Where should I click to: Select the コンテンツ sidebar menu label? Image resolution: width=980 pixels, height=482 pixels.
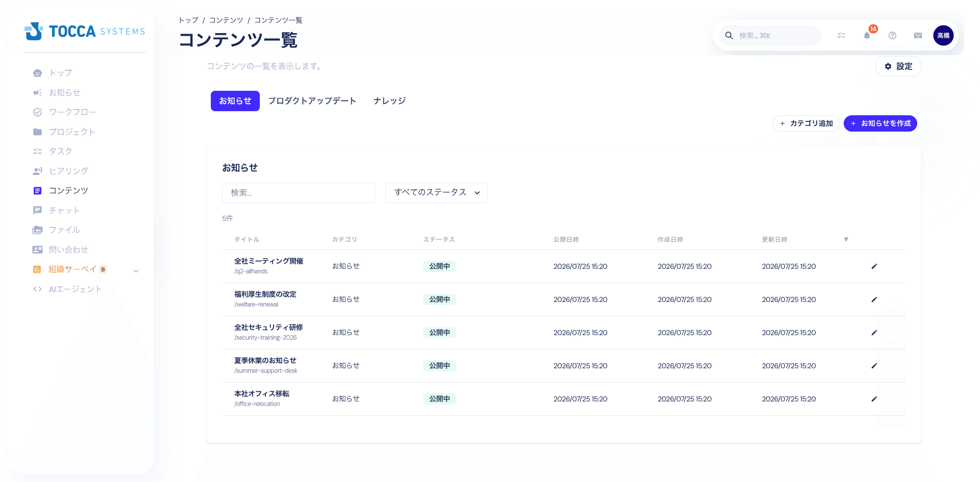point(69,191)
